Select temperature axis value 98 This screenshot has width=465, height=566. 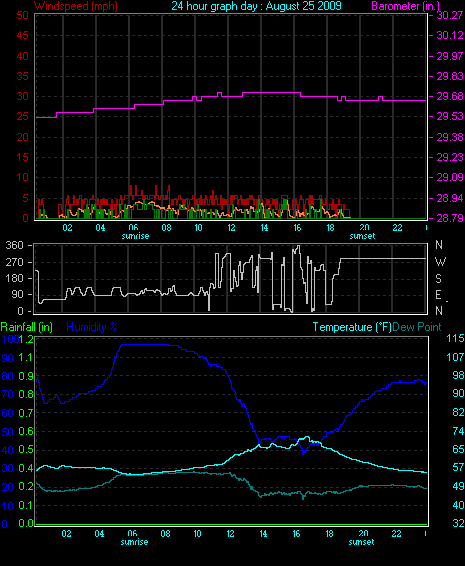click(x=458, y=375)
